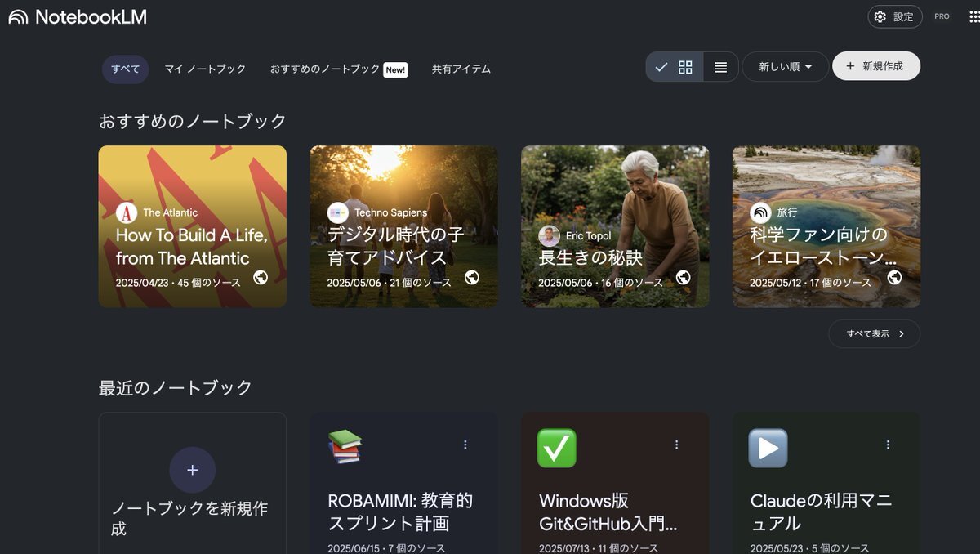Select the マイ ノートブック tab
The image size is (980, 554).
tap(205, 69)
